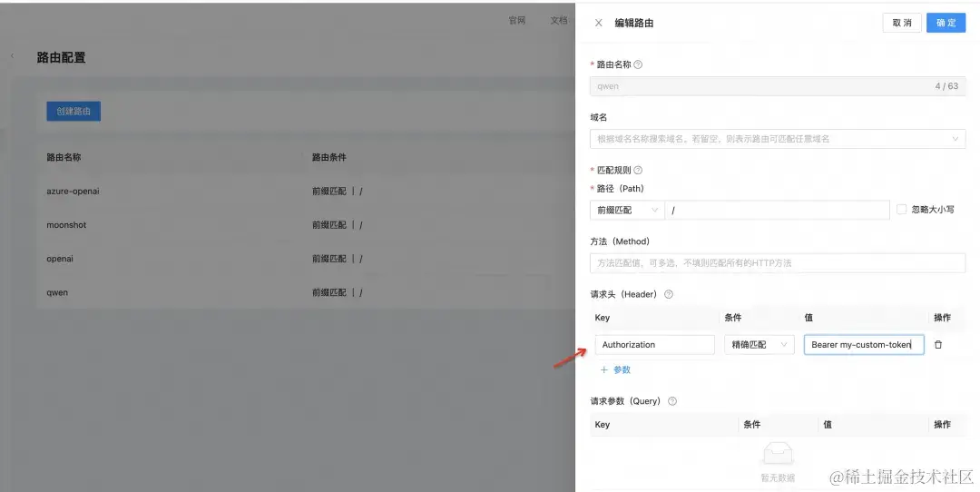Enable the 忽略大小写 checkbox
The width and height of the screenshot is (980, 492).
pyautogui.click(x=901, y=210)
